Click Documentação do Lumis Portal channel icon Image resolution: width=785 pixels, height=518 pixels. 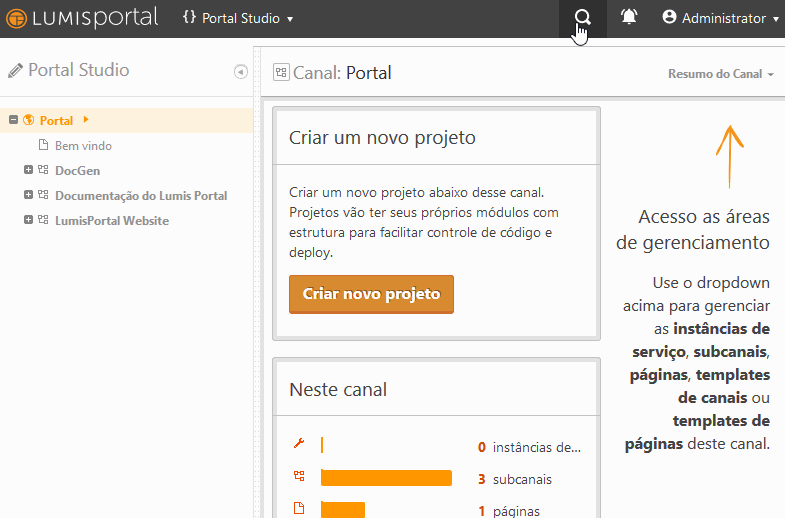point(43,195)
